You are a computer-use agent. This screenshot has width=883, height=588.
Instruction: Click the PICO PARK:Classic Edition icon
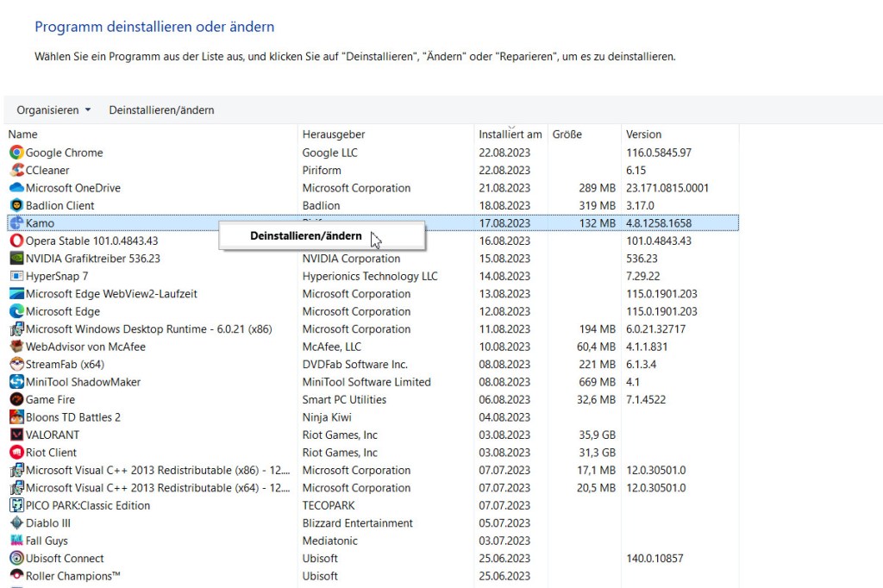click(17, 505)
